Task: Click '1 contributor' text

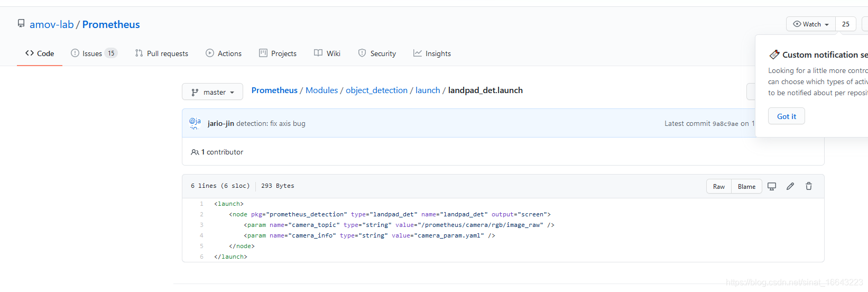Action: (x=222, y=152)
